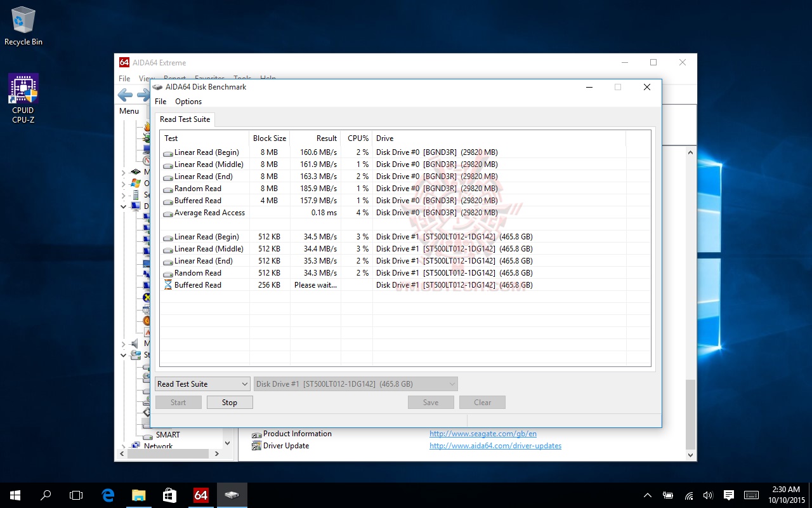This screenshot has height=508, width=812.
Task: Click the 160.6 MB/s result cell
Action: [319, 152]
